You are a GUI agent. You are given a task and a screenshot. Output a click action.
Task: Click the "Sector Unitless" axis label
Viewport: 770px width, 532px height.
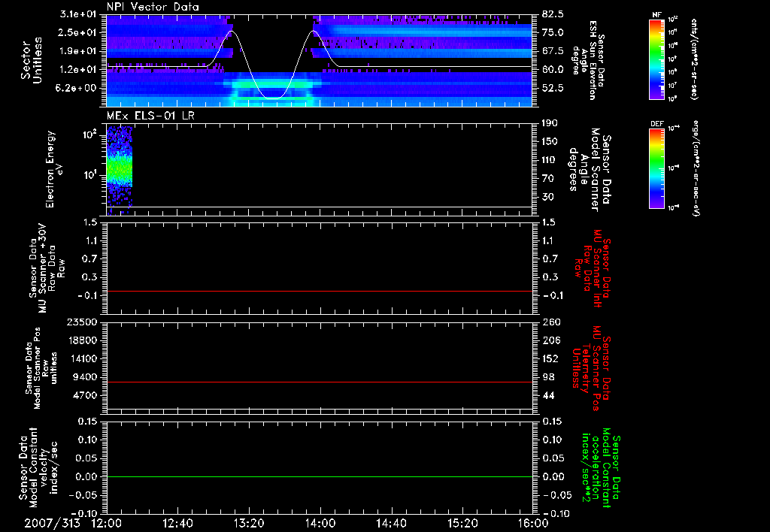click(32, 60)
